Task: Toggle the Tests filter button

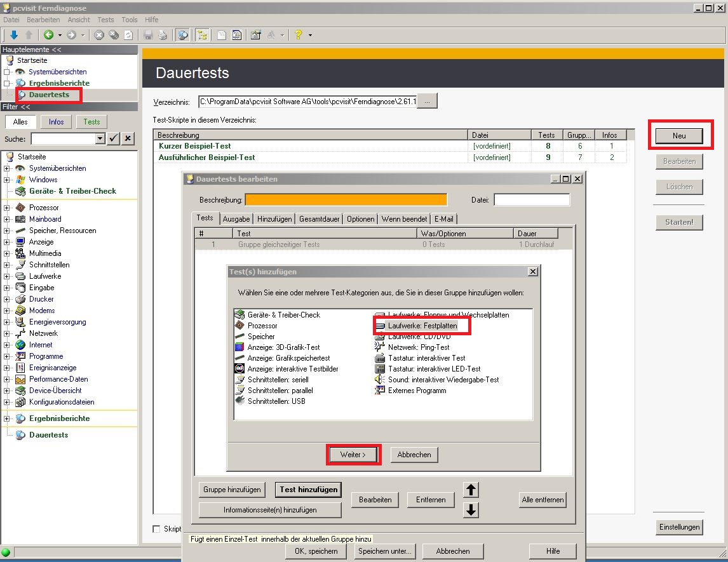Action: (91, 122)
